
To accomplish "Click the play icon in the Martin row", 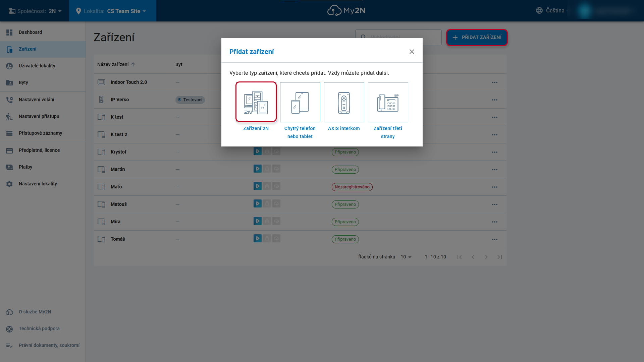I will point(258,169).
